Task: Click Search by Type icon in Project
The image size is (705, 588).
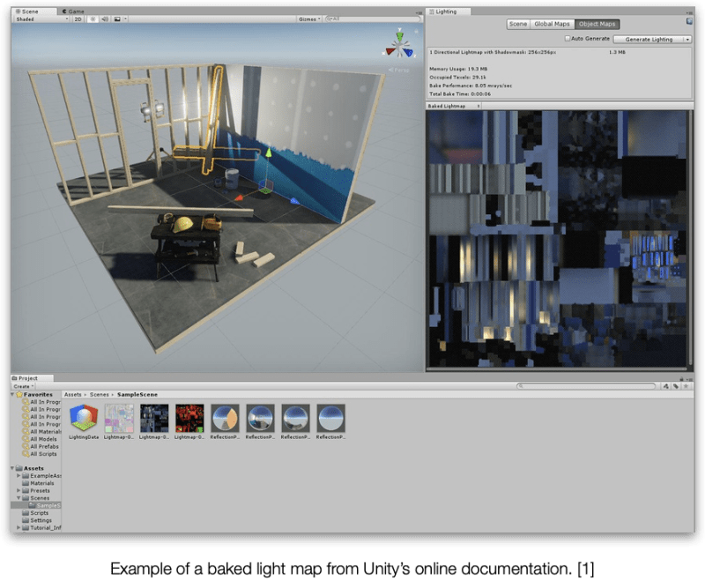Action: point(666,386)
